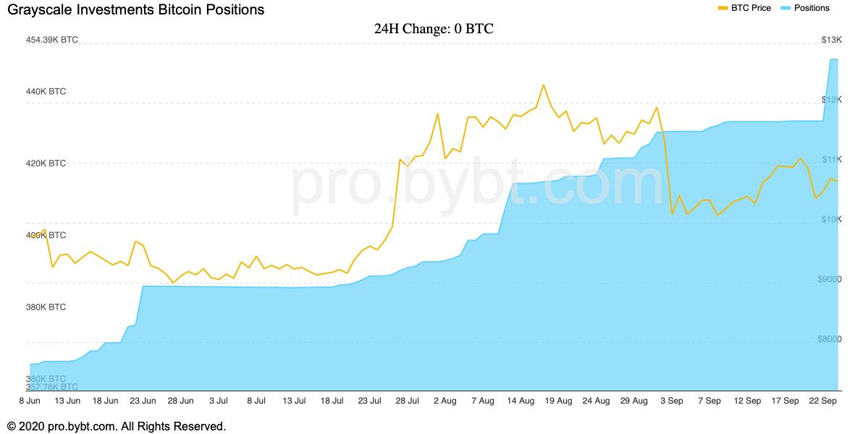Viewport: 868px width, 434px height.
Task: Click the 440K BTC axis label
Action: click(46, 91)
